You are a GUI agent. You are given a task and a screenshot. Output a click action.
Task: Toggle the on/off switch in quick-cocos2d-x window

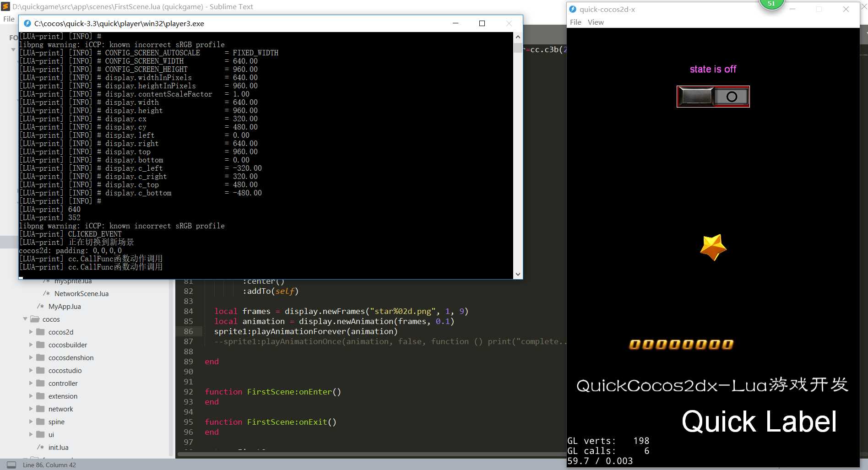713,97
